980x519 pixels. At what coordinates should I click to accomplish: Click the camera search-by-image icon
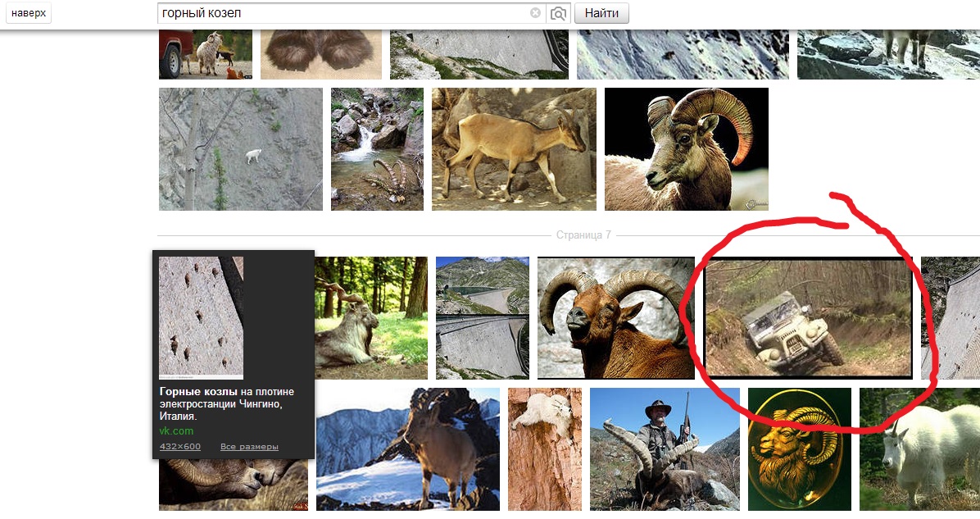[558, 13]
